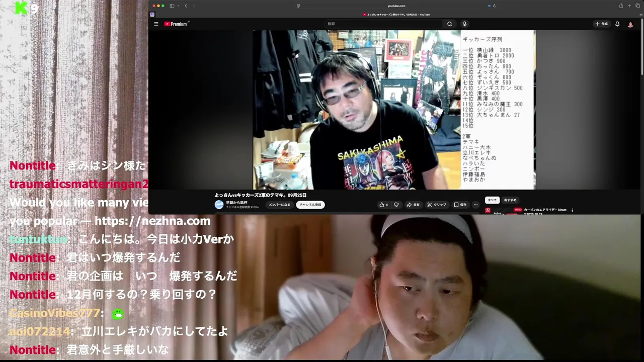Open the YouTube hamburger guide menu
Screen dimensions: 644x362
pyautogui.click(x=156, y=24)
